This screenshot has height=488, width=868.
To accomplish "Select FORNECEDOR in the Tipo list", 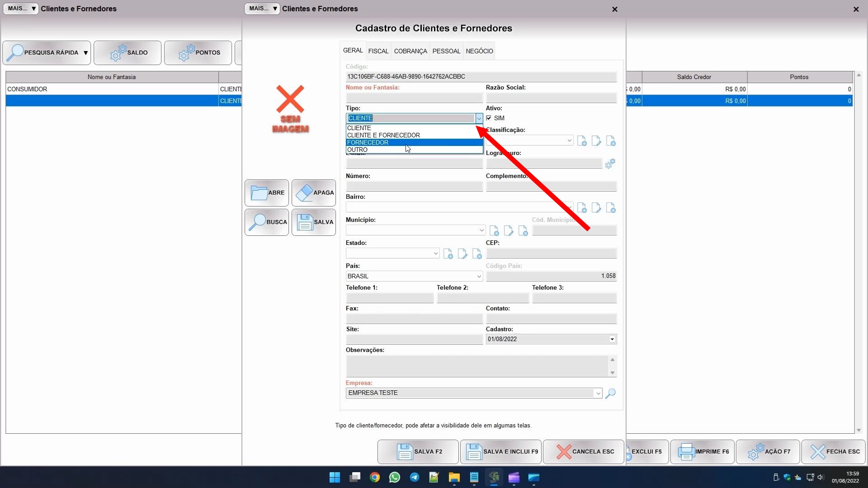I will (368, 142).
